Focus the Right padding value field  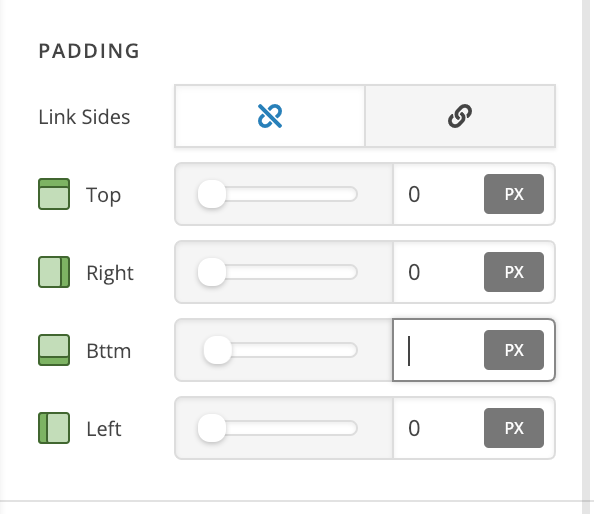[438, 272]
